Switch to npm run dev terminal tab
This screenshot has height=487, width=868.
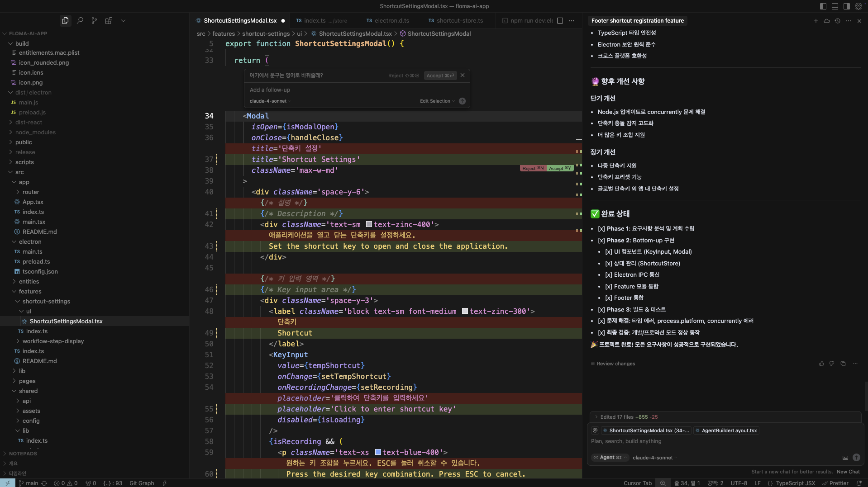click(x=528, y=20)
